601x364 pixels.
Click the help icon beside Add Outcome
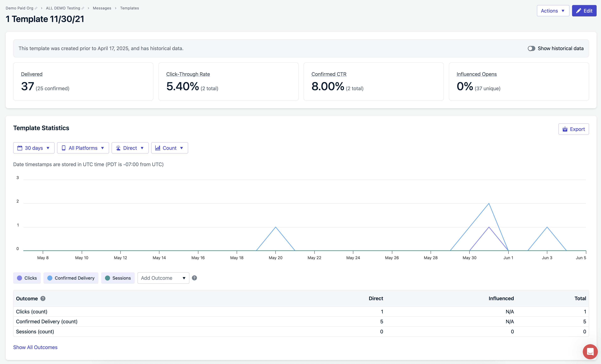(194, 278)
